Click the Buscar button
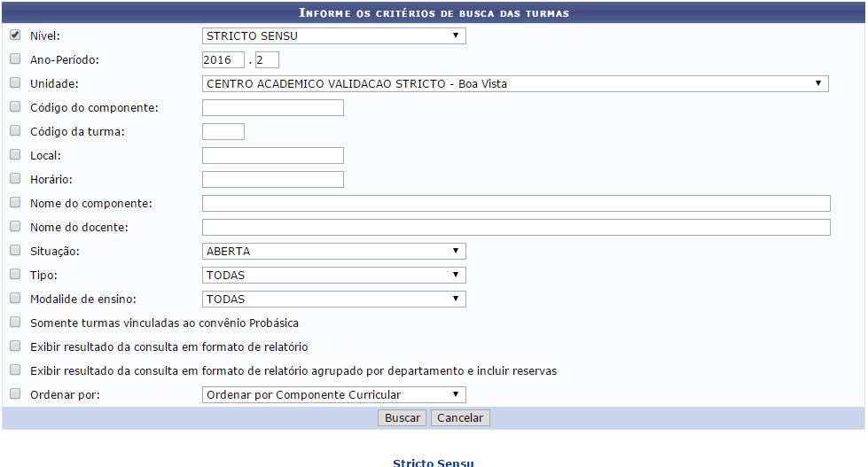The width and height of the screenshot is (868, 467). coord(403,418)
